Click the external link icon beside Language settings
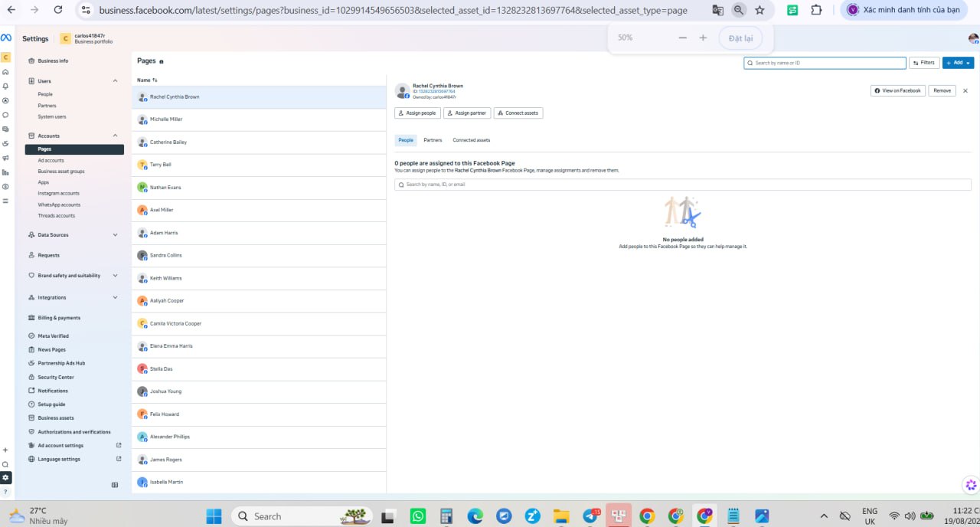 click(x=119, y=459)
